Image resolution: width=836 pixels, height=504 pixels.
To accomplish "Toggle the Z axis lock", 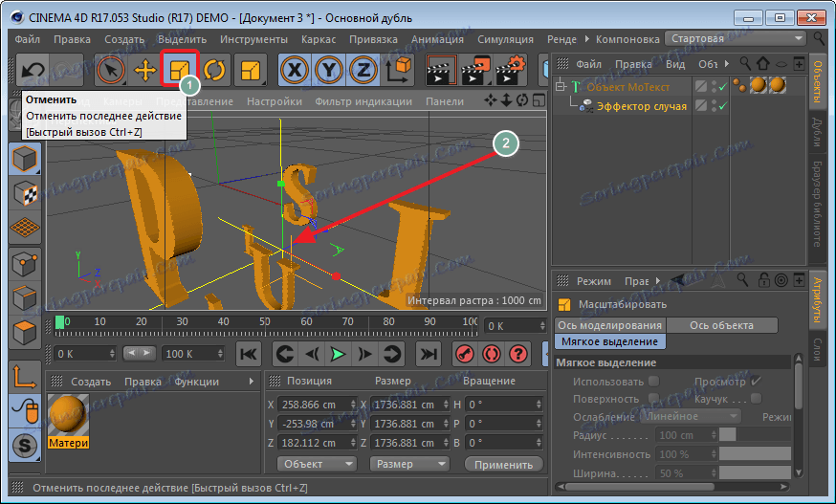I will [x=363, y=70].
